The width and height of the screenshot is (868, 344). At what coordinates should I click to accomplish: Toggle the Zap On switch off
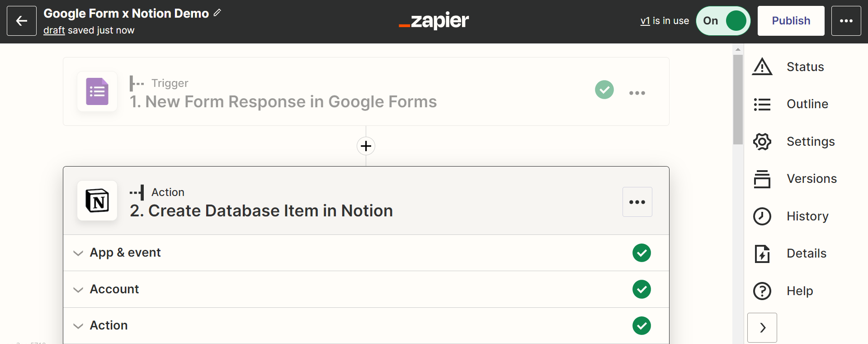click(x=723, y=21)
